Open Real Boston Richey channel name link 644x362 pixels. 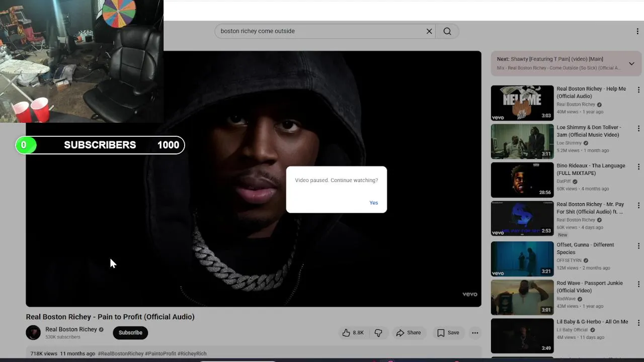coord(71,329)
